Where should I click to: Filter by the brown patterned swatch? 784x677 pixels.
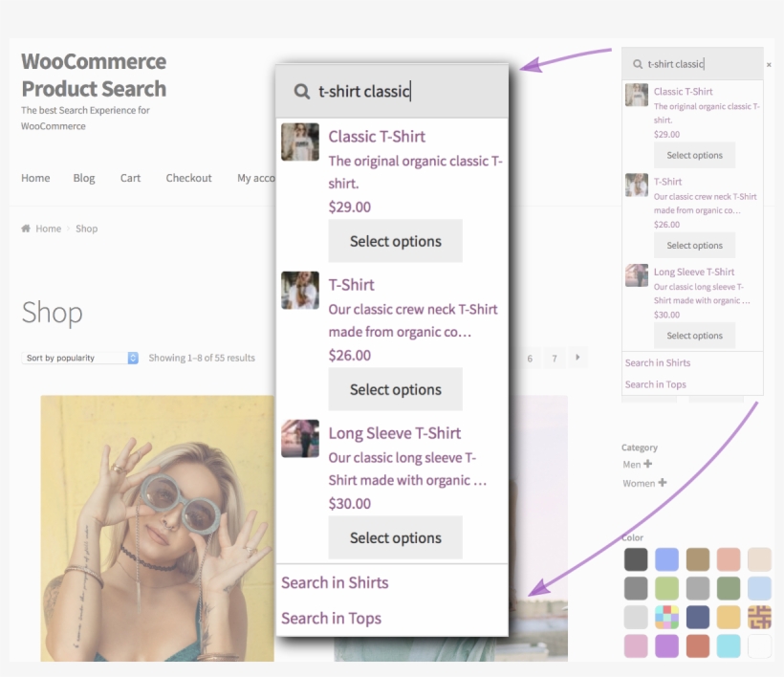click(x=759, y=618)
